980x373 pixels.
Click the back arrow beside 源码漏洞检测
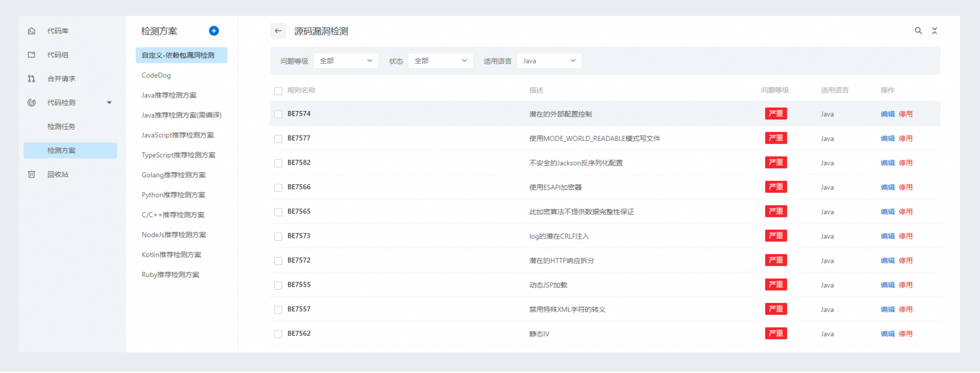[278, 31]
